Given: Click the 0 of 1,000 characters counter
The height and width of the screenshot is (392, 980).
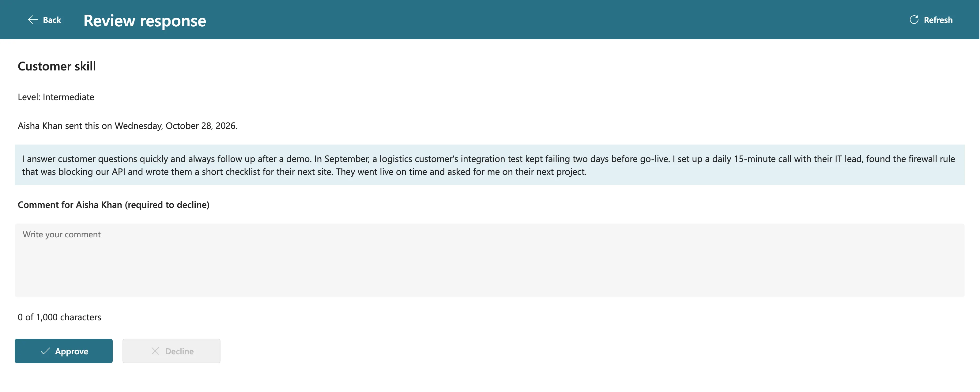Looking at the screenshot, I should click(x=59, y=317).
